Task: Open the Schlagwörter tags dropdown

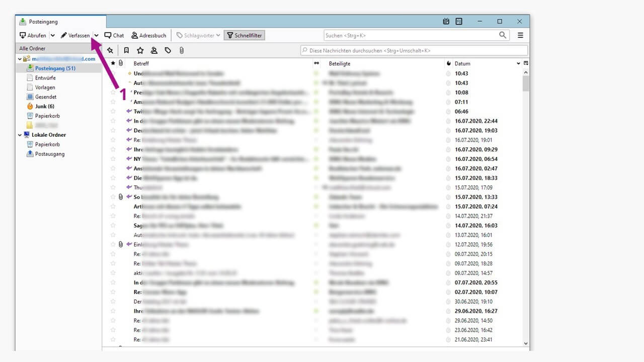Action: click(x=198, y=35)
